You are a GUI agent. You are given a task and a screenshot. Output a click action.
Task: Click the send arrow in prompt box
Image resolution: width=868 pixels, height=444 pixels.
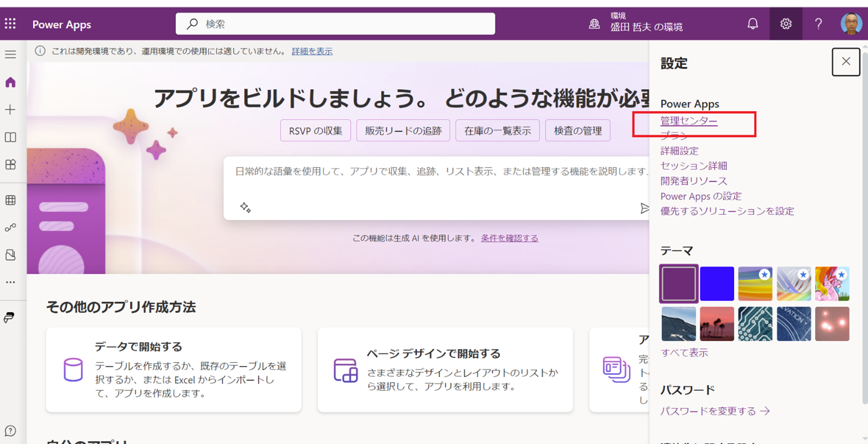tap(645, 208)
